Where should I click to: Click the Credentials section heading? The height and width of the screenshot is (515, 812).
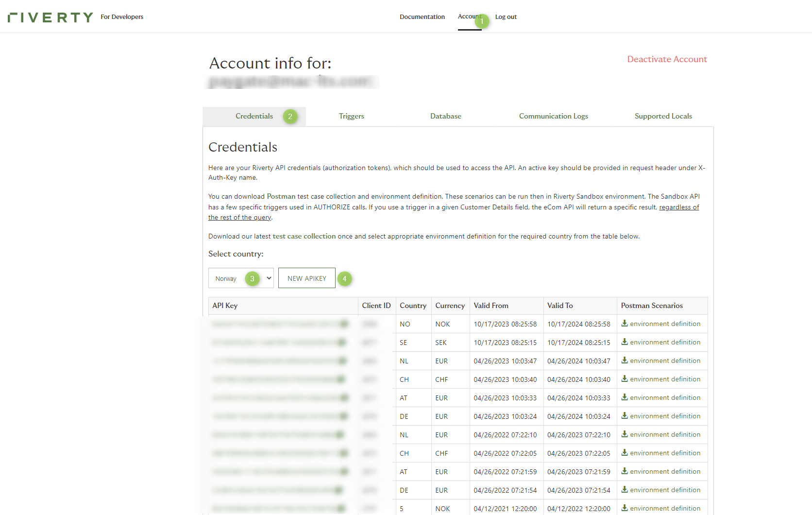click(x=243, y=147)
